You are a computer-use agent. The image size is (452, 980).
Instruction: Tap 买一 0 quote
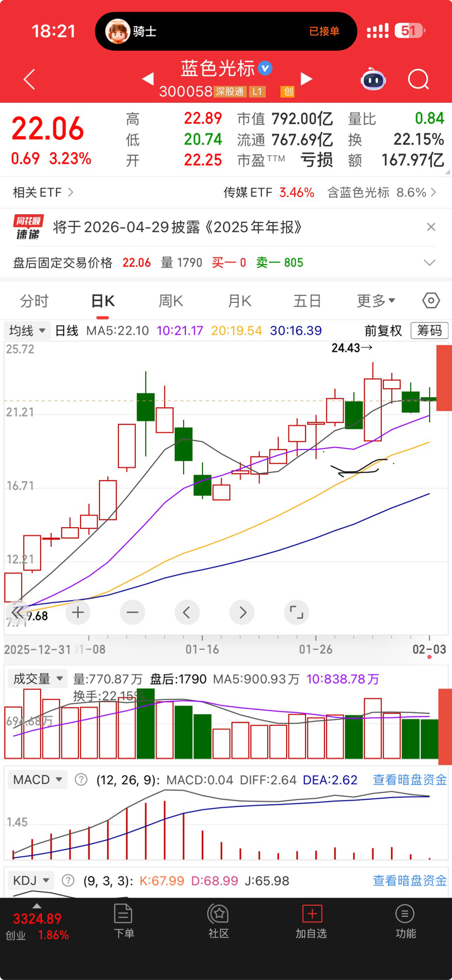(x=229, y=263)
